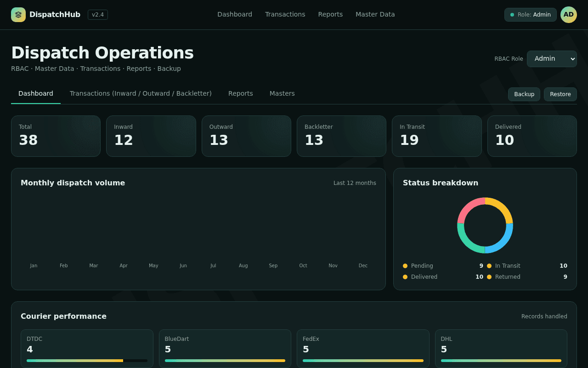Open the RBAC Role dropdown
The image size is (588, 368).
point(552,59)
